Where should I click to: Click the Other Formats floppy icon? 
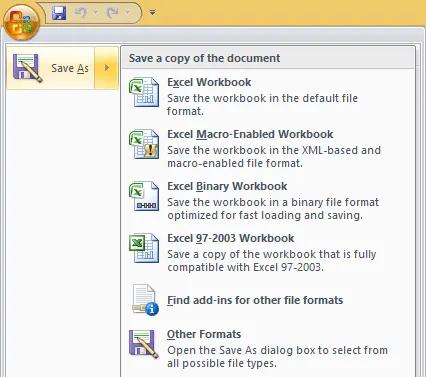[144, 344]
